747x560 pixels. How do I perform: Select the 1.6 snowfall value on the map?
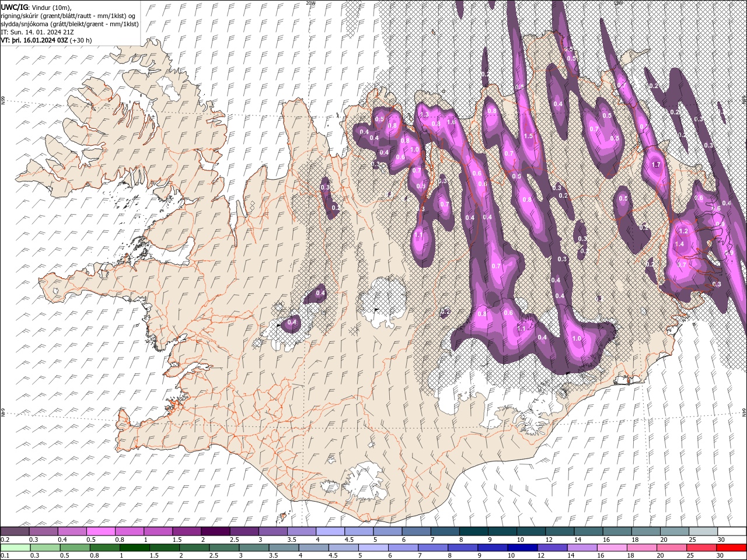(x=451, y=123)
